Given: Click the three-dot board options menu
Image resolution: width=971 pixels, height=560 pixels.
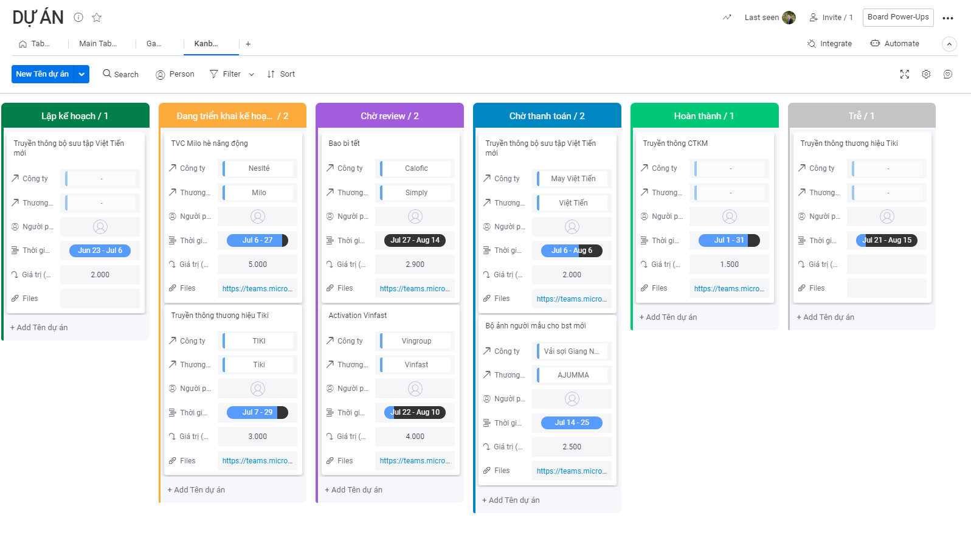Looking at the screenshot, I should 947,18.
